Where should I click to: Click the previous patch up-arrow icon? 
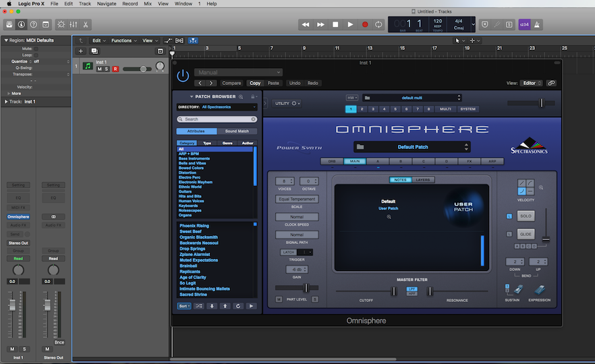point(225,306)
